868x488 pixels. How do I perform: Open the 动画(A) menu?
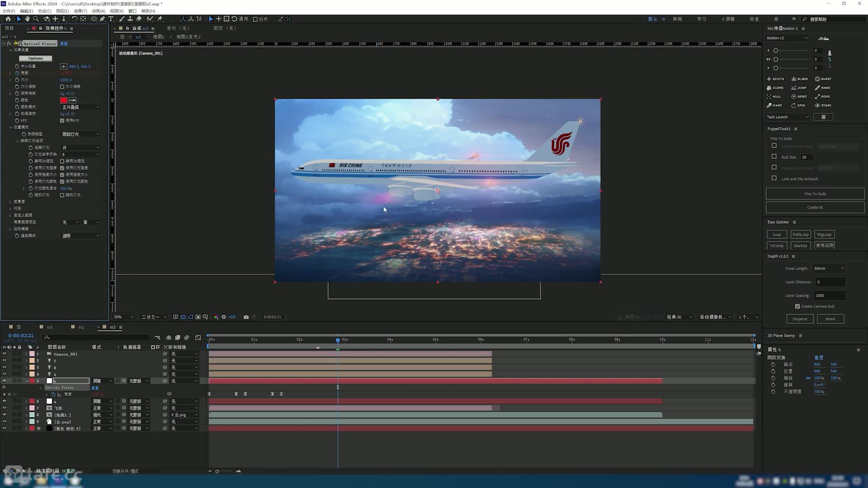point(98,11)
